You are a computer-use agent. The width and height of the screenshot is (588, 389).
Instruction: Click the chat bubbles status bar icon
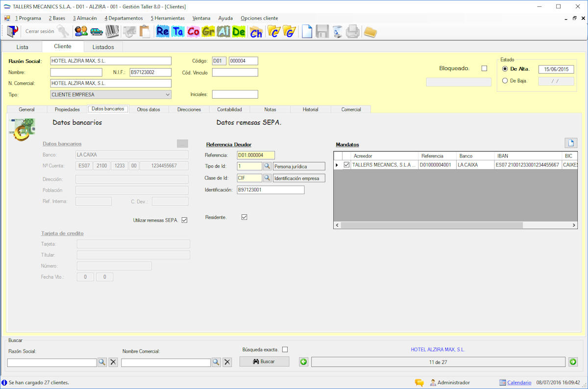(419, 383)
